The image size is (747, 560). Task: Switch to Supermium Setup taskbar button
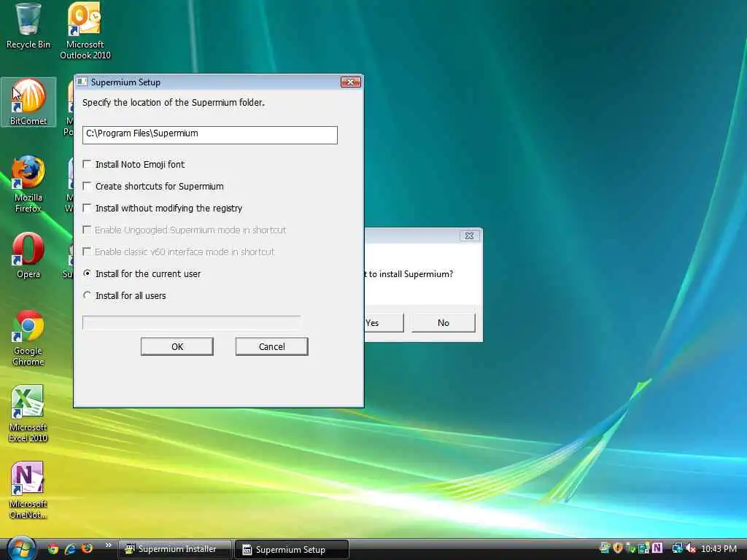(x=292, y=550)
